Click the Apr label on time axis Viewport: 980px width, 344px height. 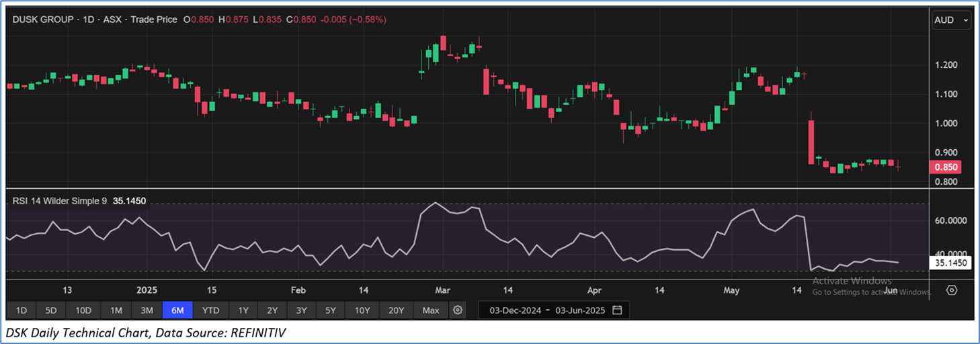click(x=594, y=290)
